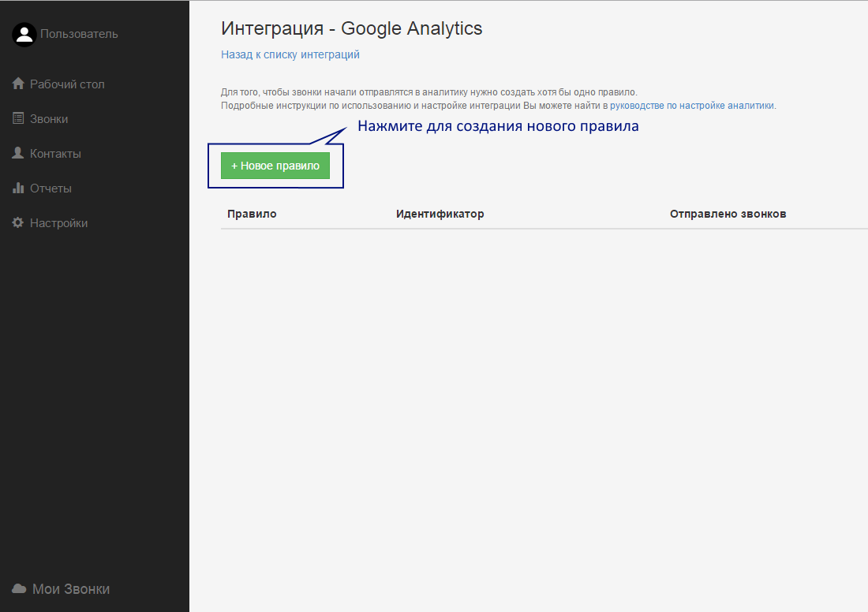868x612 pixels.
Task: Click the user avatar icon
Action: (x=24, y=35)
